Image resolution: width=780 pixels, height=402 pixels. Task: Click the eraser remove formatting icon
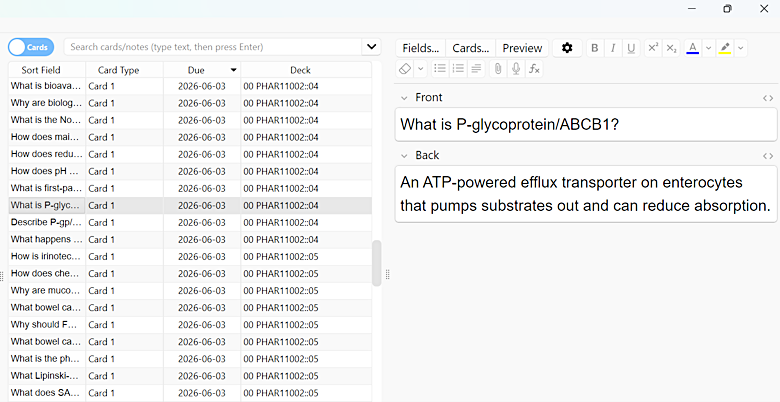click(405, 69)
